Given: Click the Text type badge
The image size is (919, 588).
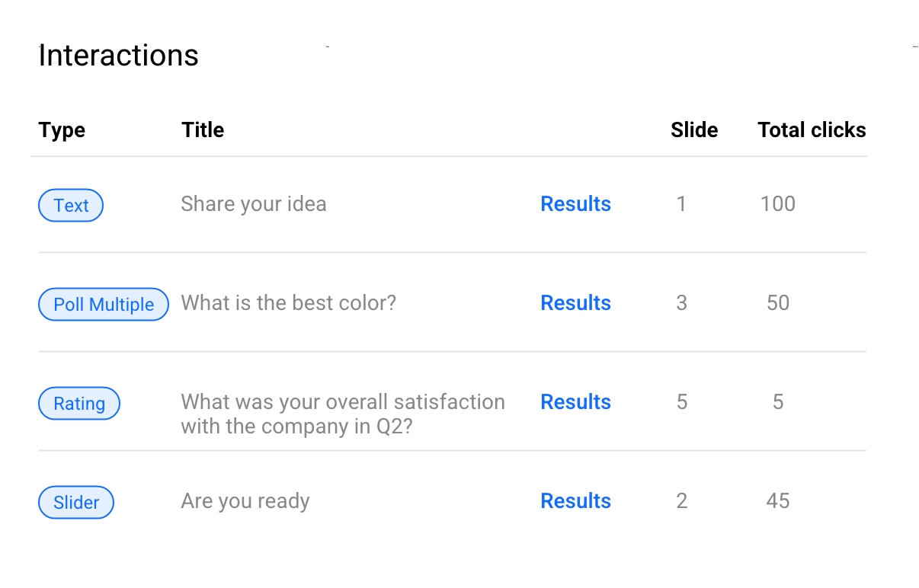Looking at the screenshot, I should [71, 206].
